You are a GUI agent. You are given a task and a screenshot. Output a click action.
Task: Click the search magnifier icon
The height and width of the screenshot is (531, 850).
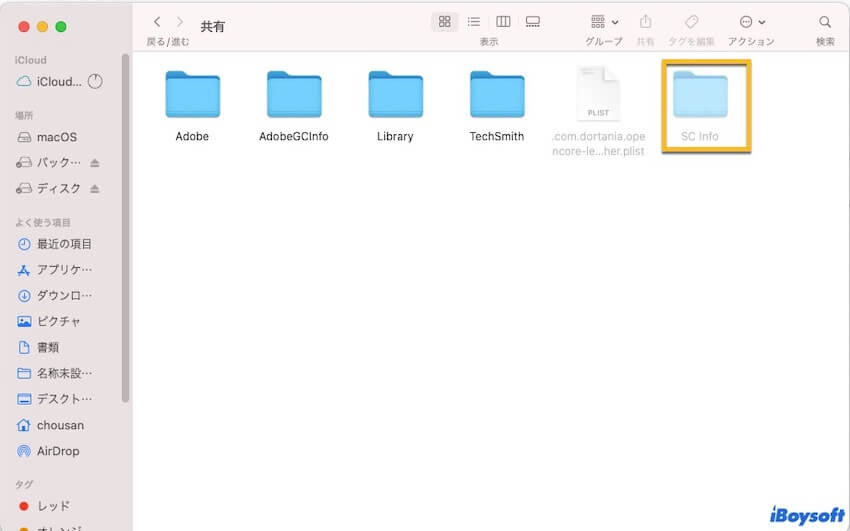[825, 21]
